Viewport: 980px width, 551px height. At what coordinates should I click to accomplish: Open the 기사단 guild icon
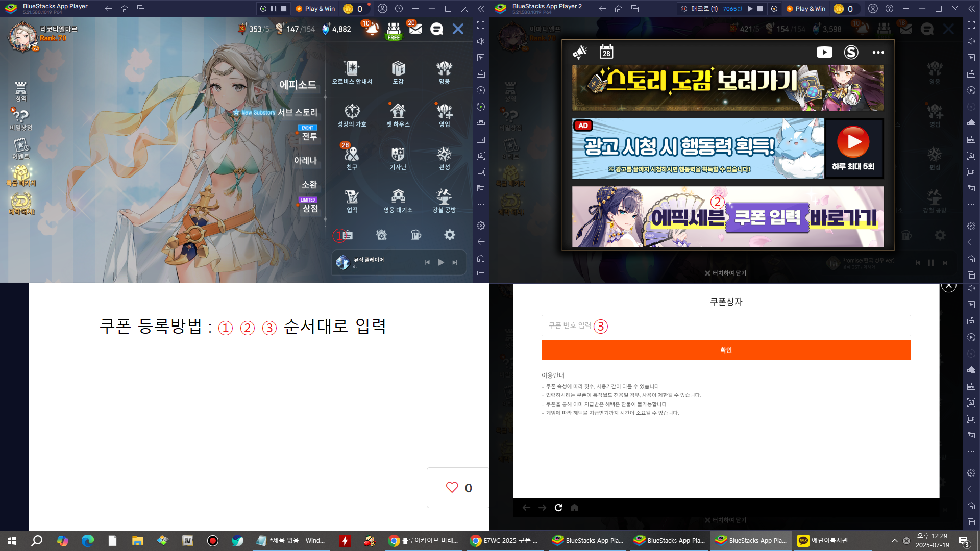click(398, 157)
